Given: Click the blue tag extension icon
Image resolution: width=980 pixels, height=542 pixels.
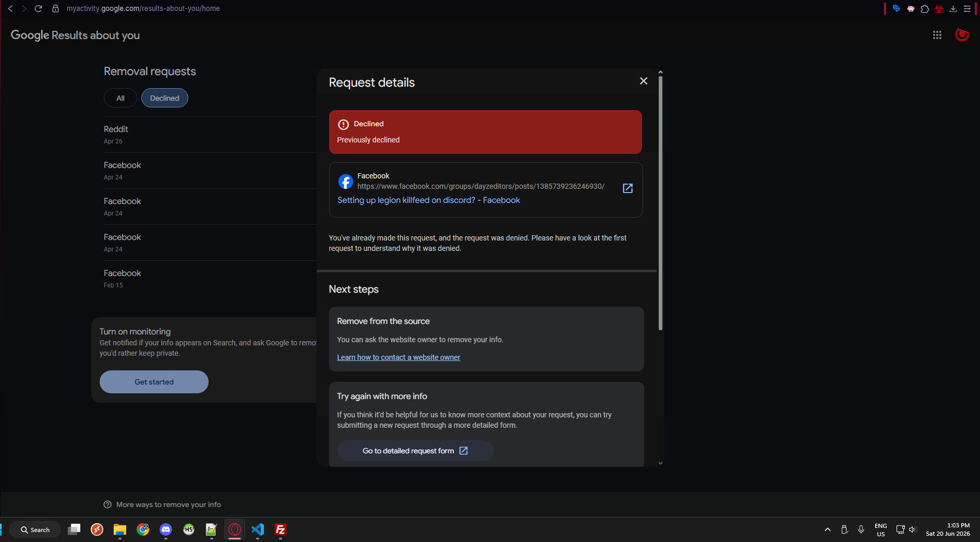Looking at the screenshot, I should point(896,8).
